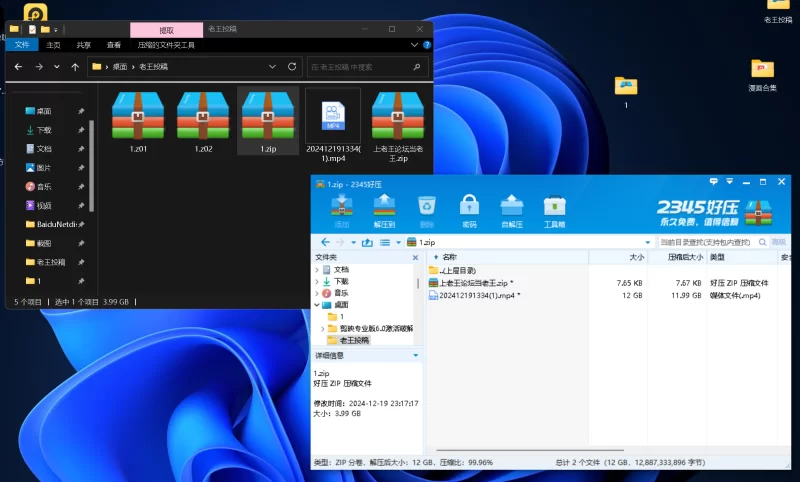This screenshot has width=800, height=482.
Task: Expand the 剪映专业版6.0 folder node in tree
Action: [322, 328]
